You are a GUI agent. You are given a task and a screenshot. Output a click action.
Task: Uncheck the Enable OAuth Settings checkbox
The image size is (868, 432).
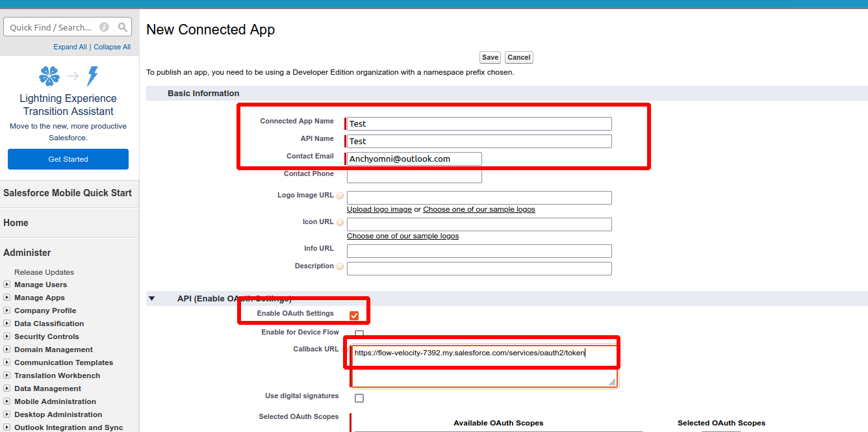[x=354, y=316]
